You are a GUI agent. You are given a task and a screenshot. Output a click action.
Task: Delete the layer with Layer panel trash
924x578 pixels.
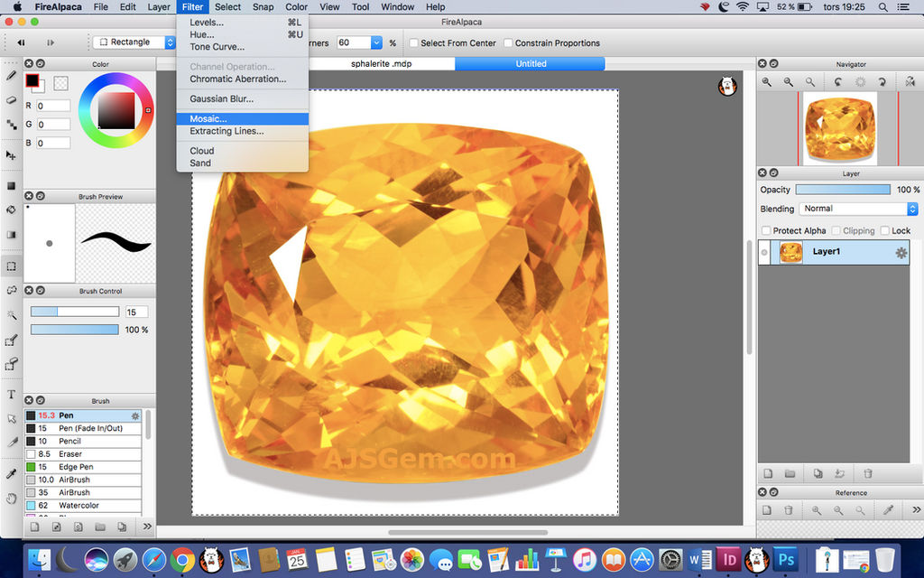(x=867, y=473)
